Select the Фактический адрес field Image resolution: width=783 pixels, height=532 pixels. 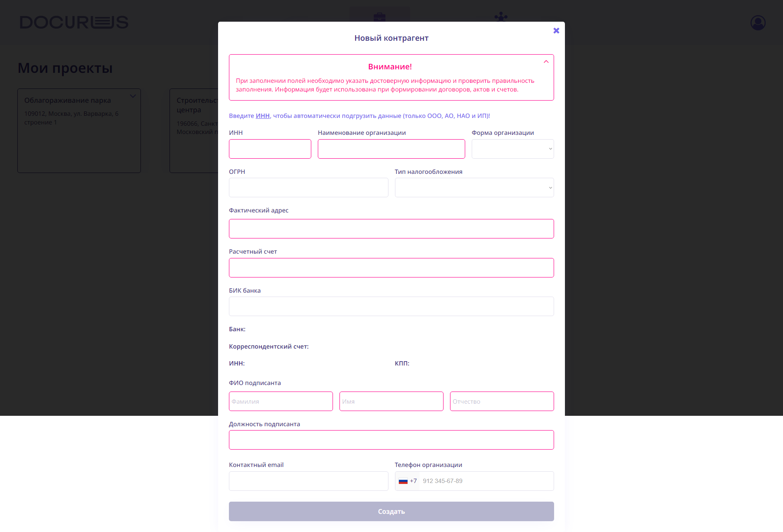tap(391, 228)
